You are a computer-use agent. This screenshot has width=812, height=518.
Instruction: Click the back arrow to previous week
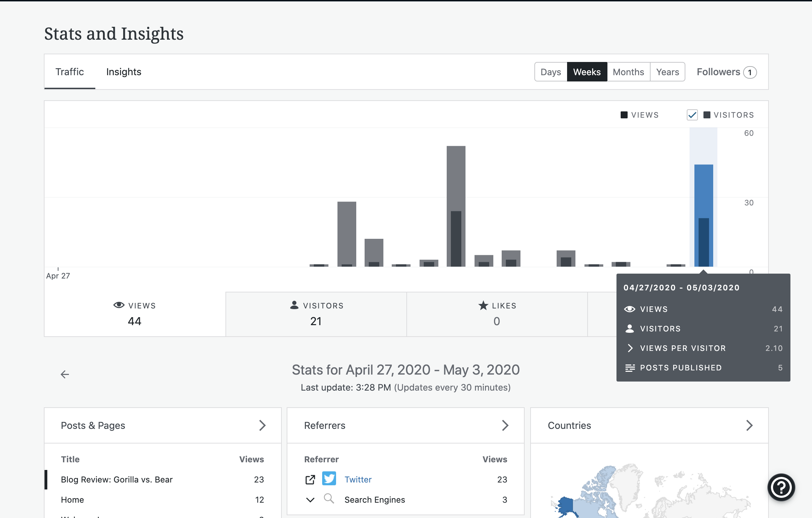pos(65,374)
